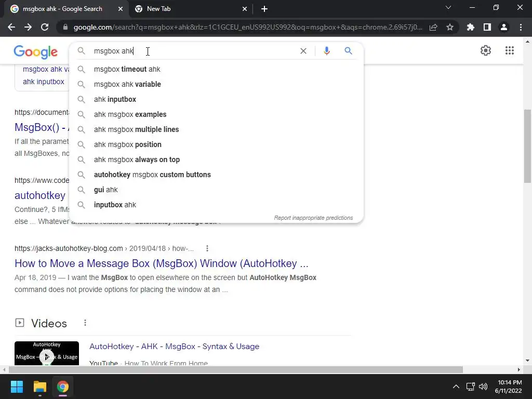Clear the search box with X
532x399 pixels.
tap(303, 51)
